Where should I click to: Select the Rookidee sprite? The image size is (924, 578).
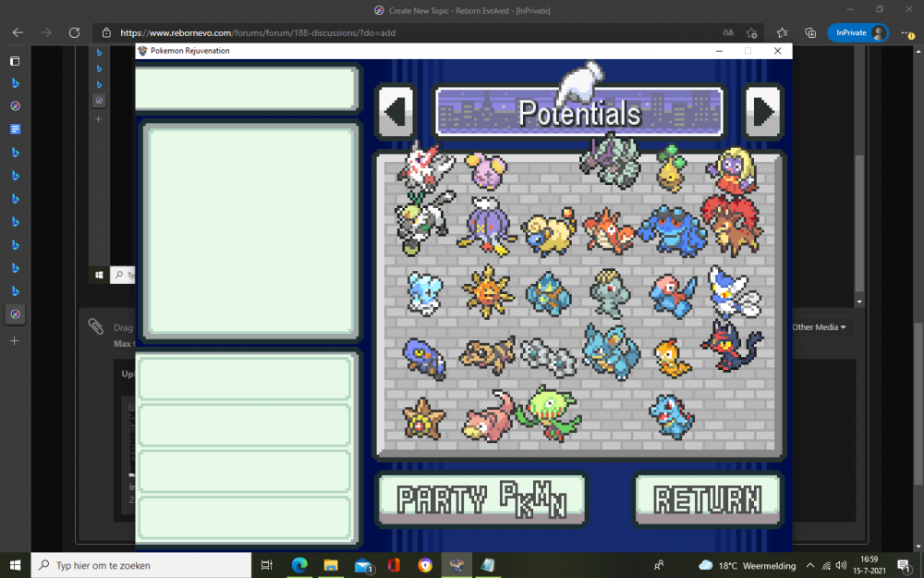coord(424,359)
